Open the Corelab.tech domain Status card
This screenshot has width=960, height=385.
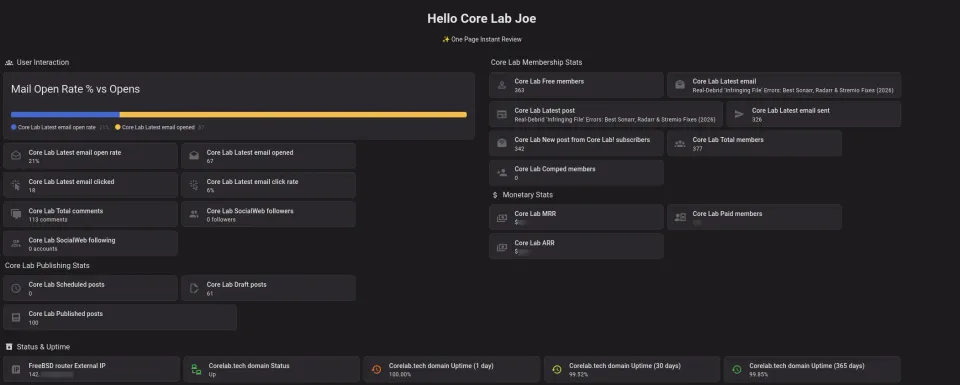271,369
